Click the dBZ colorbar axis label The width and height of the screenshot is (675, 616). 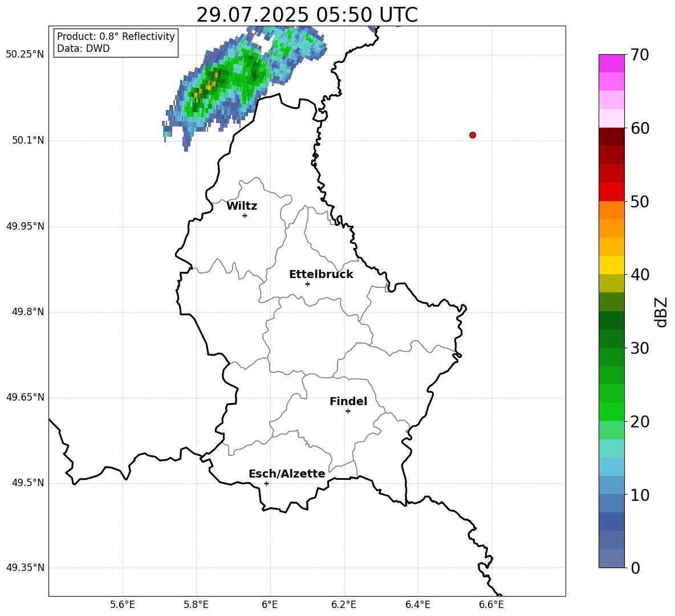tap(661, 312)
